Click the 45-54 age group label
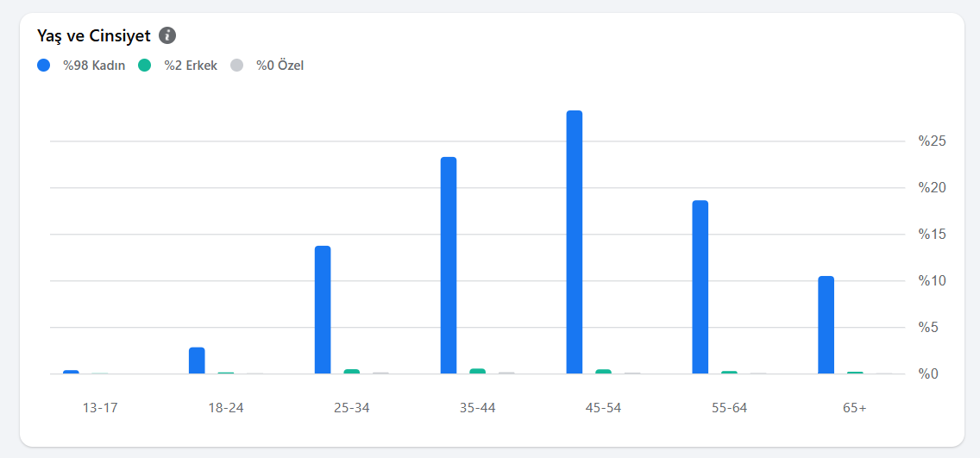 603,408
